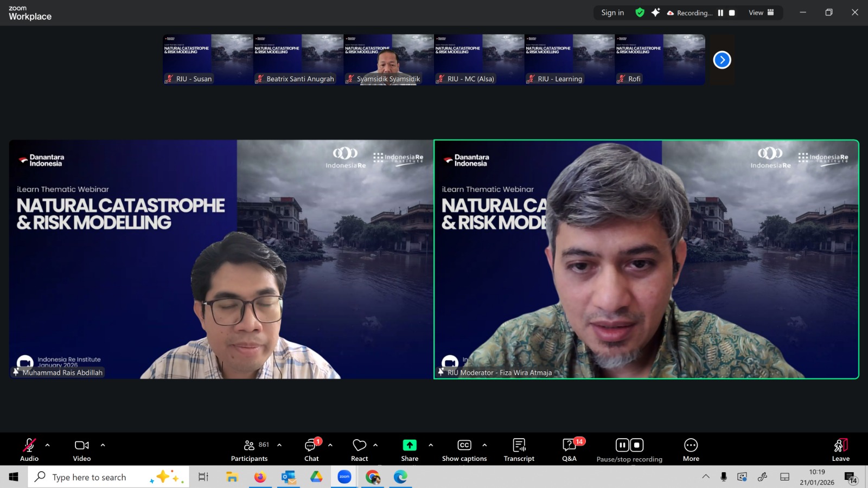The height and width of the screenshot is (488, 868).
Task: Click the Sign in button
Action: pyautogui.click(x=612, y=12)
